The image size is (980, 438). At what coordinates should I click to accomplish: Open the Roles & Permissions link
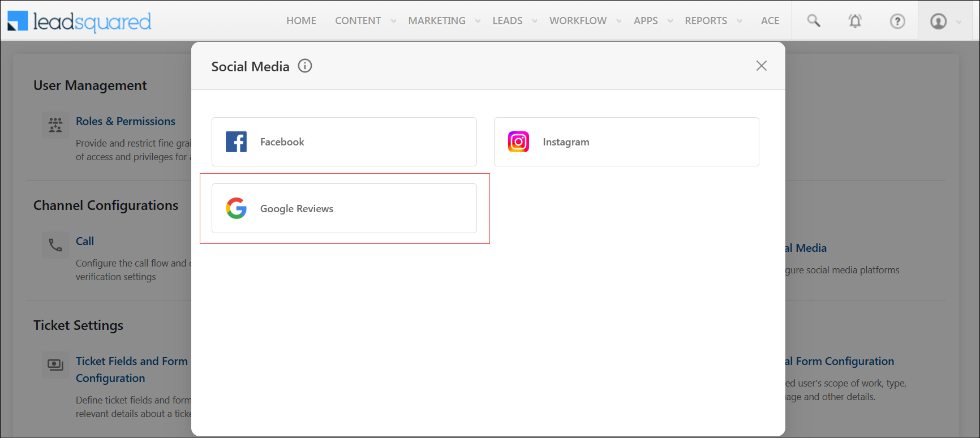(x=126, y=121)
